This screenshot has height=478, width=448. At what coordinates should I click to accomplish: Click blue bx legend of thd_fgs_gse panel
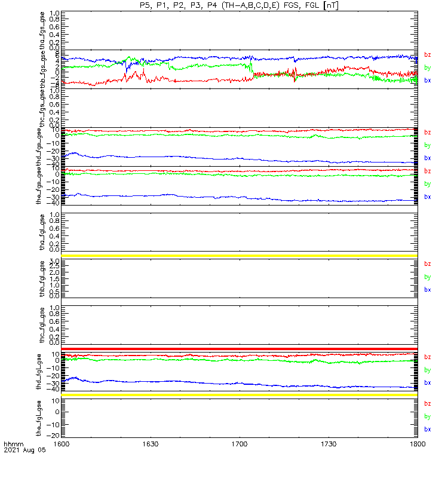[428, 158]
